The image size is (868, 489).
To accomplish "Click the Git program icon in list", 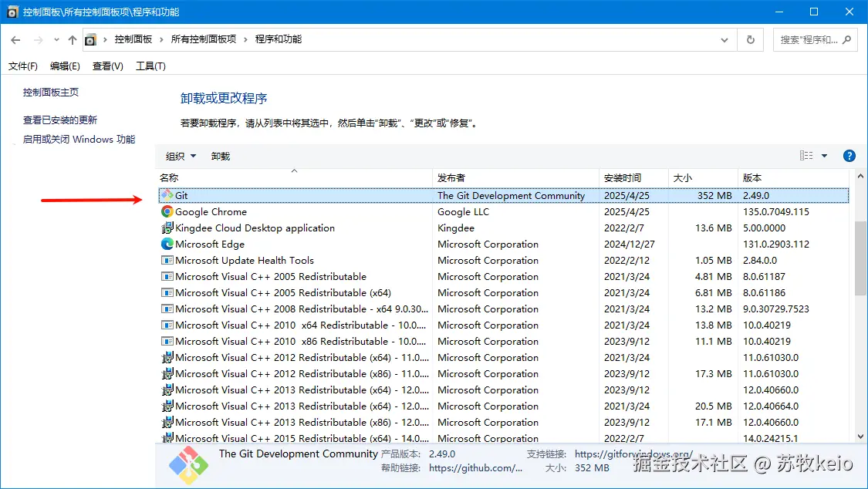I will click(x=167, y=195).
